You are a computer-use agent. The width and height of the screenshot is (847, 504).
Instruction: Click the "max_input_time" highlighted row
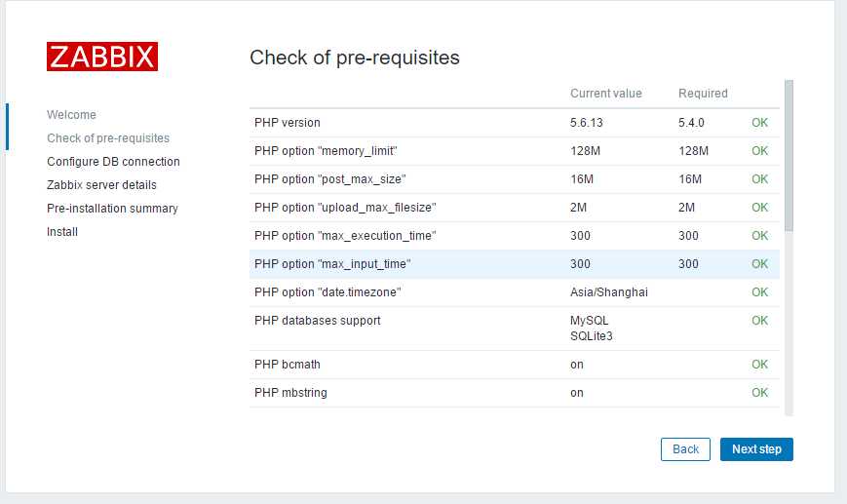click(x=515, y=264)
